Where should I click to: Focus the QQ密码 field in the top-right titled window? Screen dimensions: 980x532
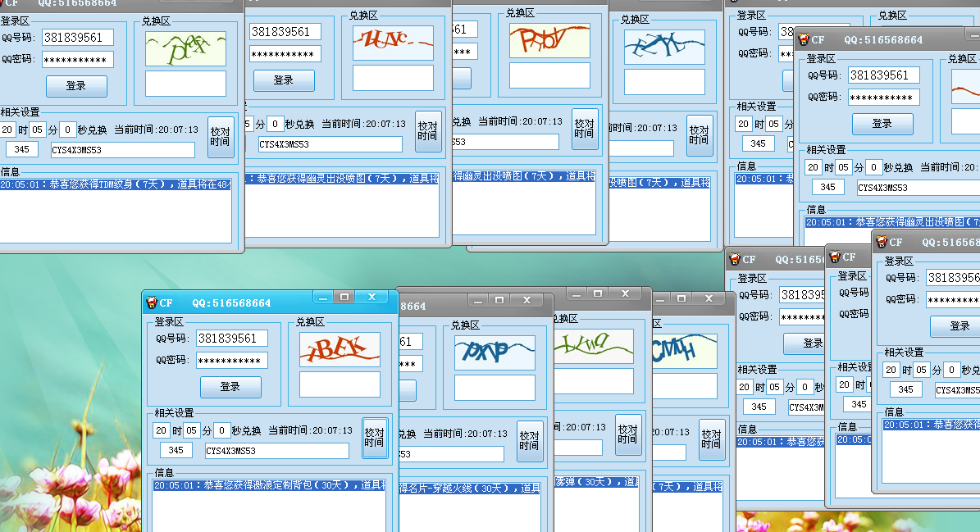coord(884,98)
